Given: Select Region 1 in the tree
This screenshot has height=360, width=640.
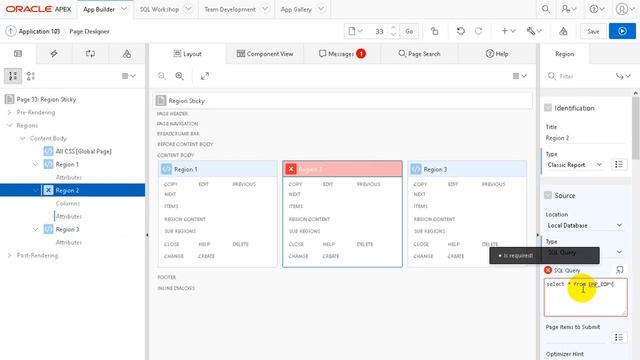Looking at the screenshot, I should (67, 164).
